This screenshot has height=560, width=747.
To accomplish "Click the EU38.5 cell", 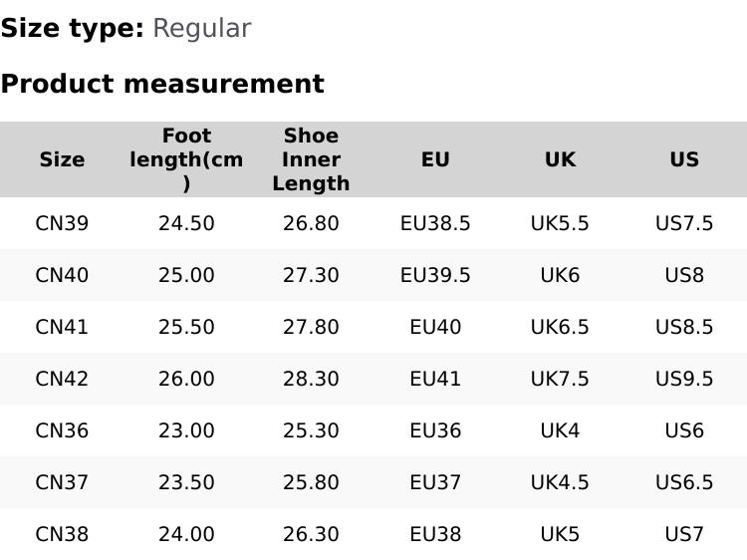I will pyautogui.click(x=435, y=223).
